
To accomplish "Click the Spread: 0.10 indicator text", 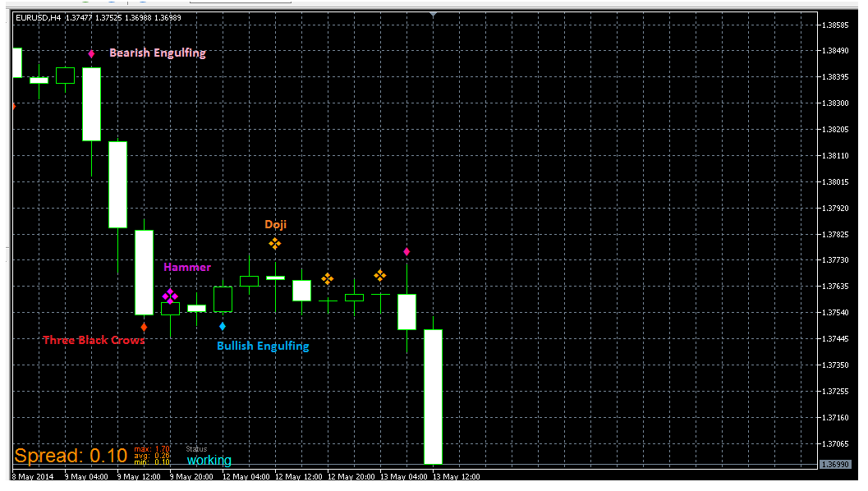I will [71, 456].
